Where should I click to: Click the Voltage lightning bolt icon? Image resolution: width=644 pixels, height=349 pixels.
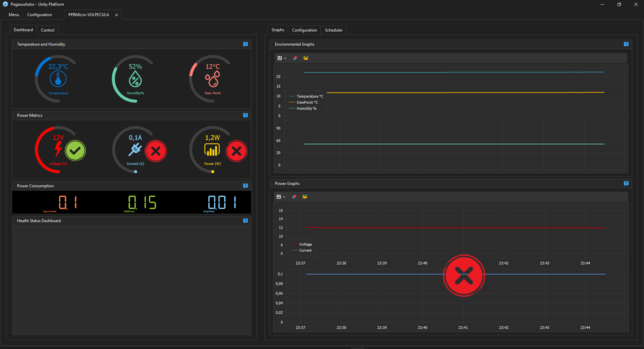click(58, 149)
